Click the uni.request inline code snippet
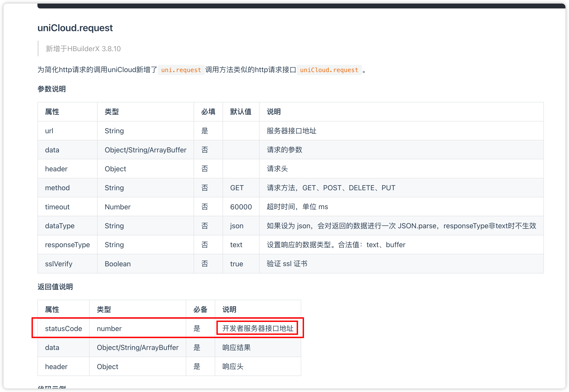This screenshot has width=569, height=392. 181,70
